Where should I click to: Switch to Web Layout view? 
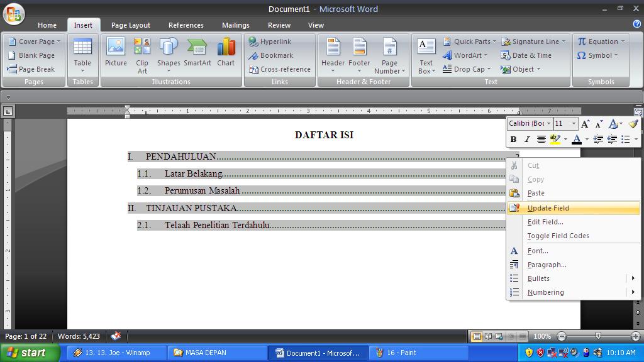(x=499, y=337)
